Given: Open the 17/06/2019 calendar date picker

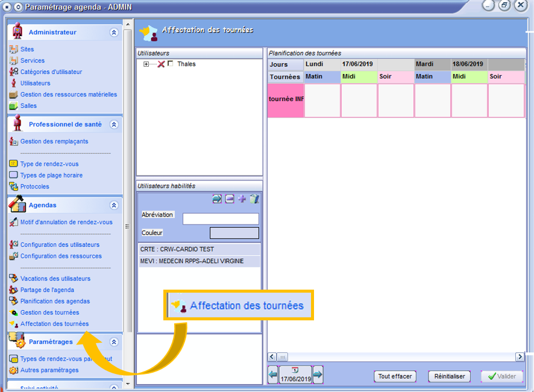Looking at the screenshot, I should coord(295,375).
